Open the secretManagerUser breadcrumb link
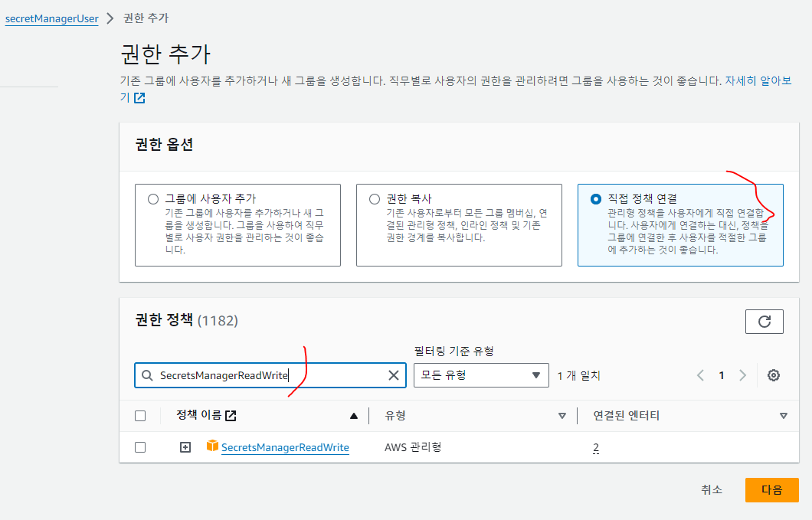This screenshot has width=812, height=520. [52, 18]
